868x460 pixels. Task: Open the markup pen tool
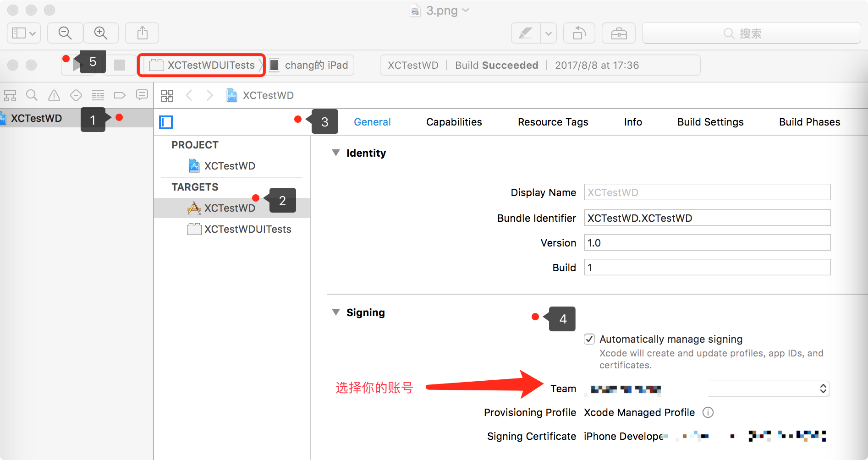pyautogui.click(x=526, y=33)
